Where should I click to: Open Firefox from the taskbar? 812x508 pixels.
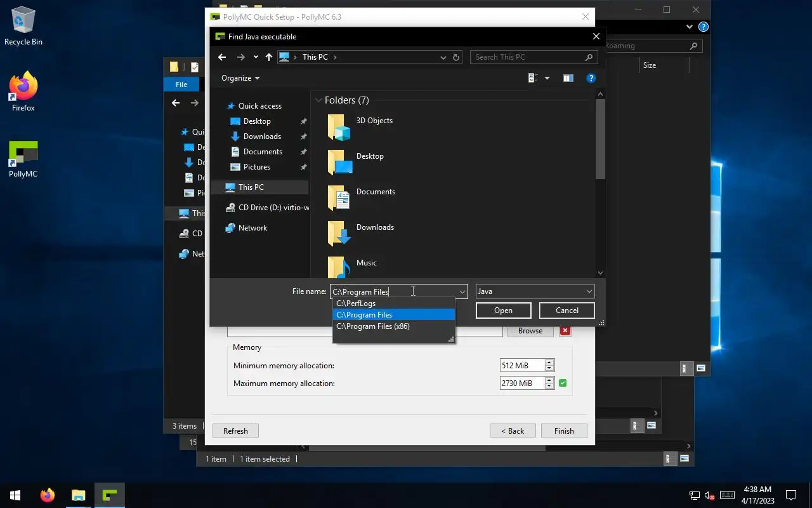pos(48,495)
